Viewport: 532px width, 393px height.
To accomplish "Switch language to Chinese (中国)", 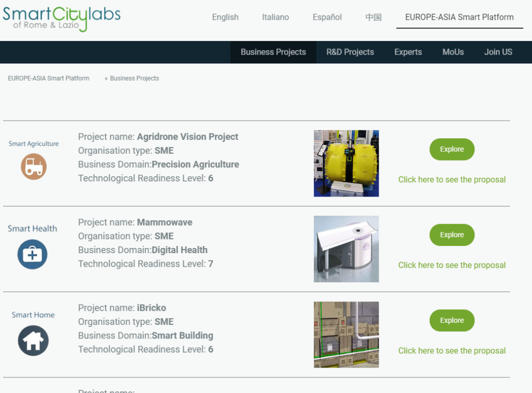I will pos(373,17).
